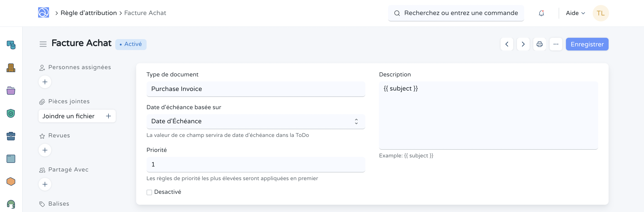The image size is (644, 212).
Task: Enable the Desactivé checkbox
Action: tap(149, 192)
